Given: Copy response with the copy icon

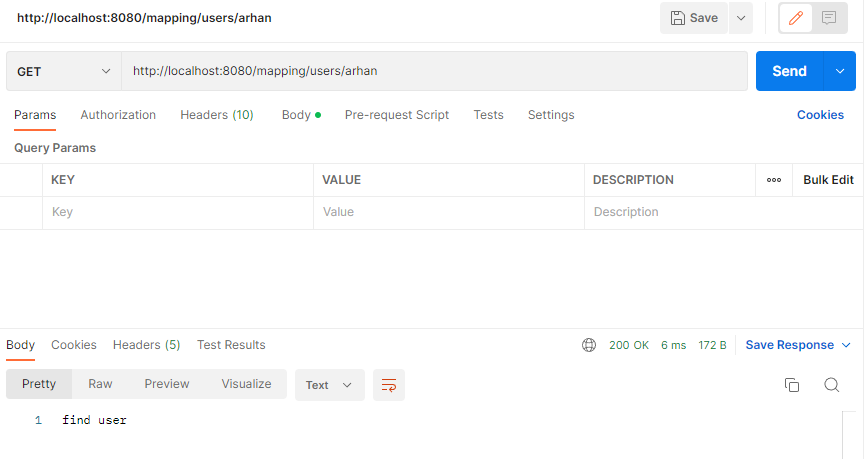Looking at the screenshot, I should pos(792,385).
